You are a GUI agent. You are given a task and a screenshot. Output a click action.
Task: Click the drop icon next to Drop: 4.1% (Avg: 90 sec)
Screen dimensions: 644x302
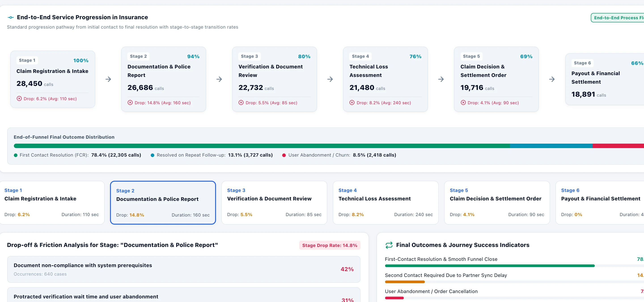(463, 102)
